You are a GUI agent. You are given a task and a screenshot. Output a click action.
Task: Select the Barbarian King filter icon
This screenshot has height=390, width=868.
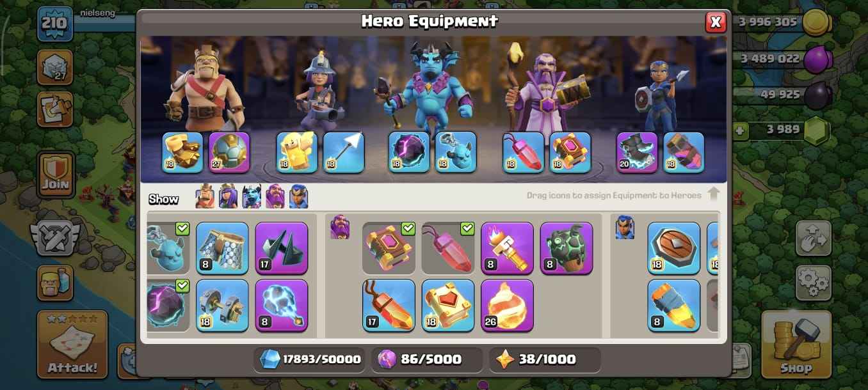pyautogui.click(x=205, y=196)
